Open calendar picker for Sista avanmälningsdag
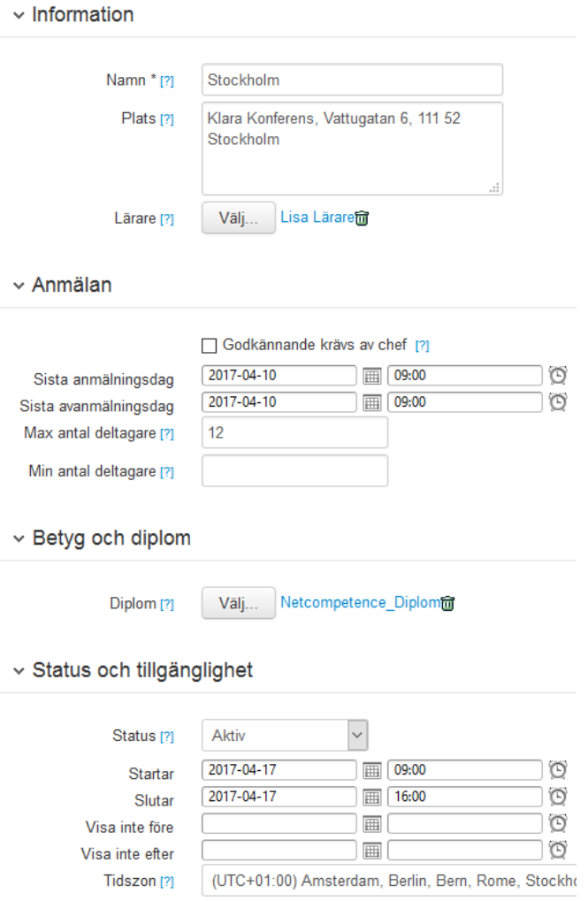588x901 pixels. pos(372,403)
